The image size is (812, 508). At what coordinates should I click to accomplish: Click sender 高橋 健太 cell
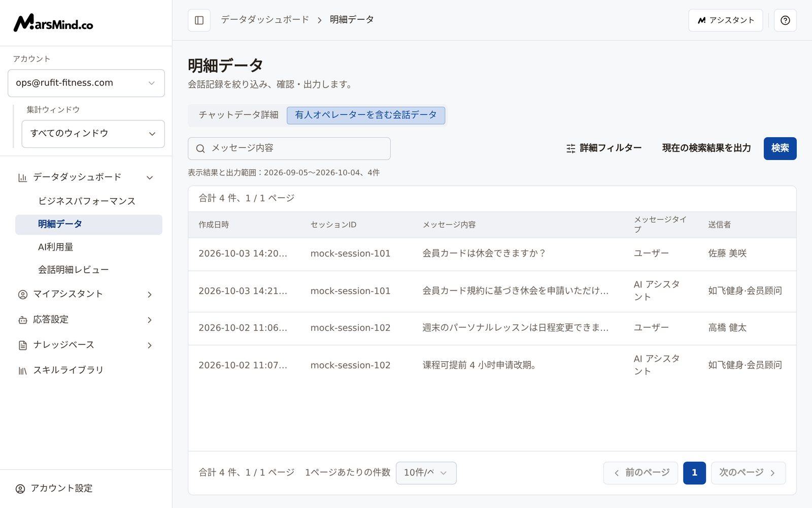click(727, 328)
